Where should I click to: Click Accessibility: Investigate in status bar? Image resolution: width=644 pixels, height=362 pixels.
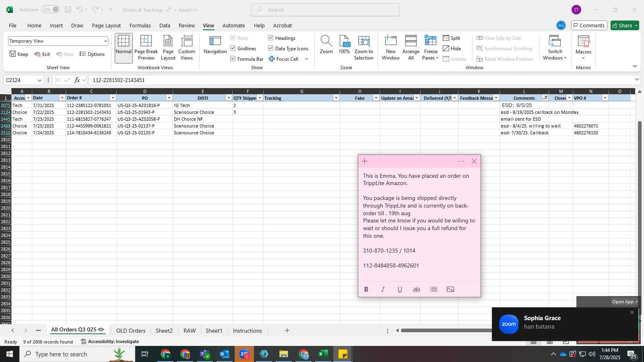(110, 341)
